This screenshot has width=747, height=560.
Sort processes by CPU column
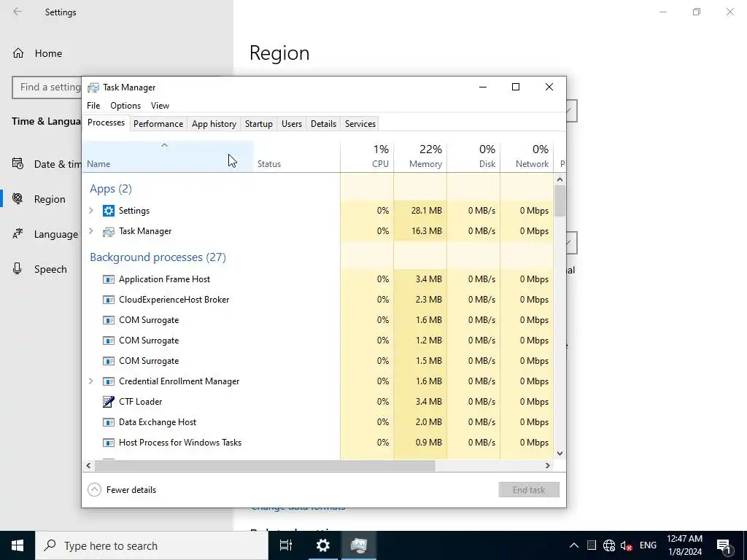coord(368,157)
